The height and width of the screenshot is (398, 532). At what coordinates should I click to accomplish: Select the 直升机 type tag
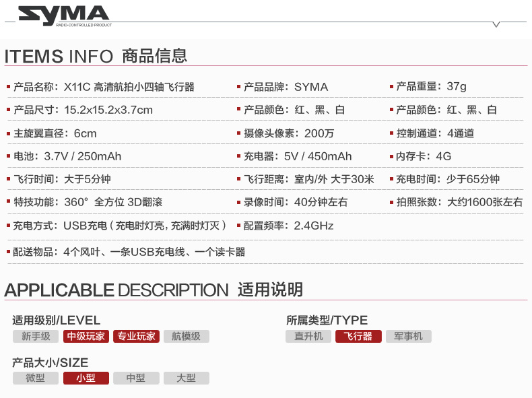308,336
